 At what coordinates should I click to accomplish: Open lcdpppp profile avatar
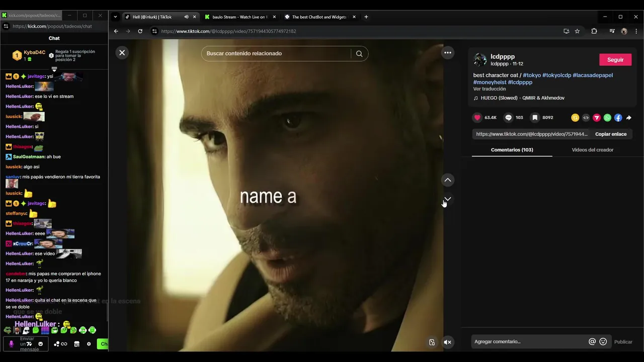[x=480, y=60]
